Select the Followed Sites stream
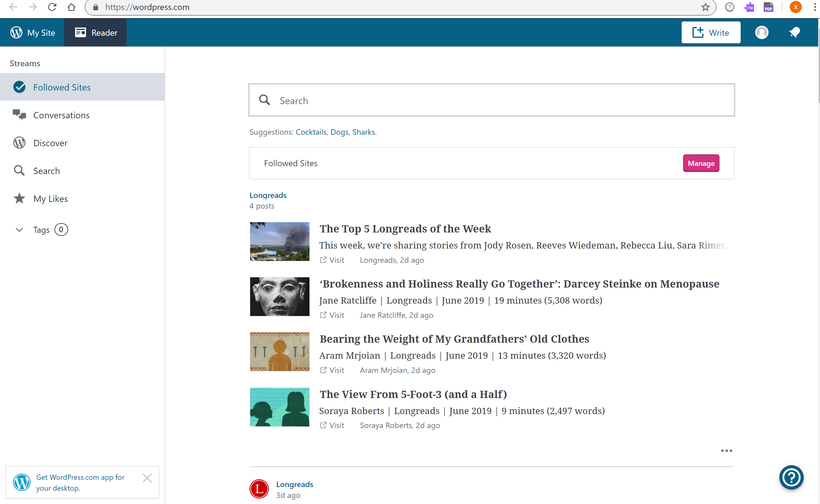The width and height of the screenshot is (820, 504). pos(62,87)
